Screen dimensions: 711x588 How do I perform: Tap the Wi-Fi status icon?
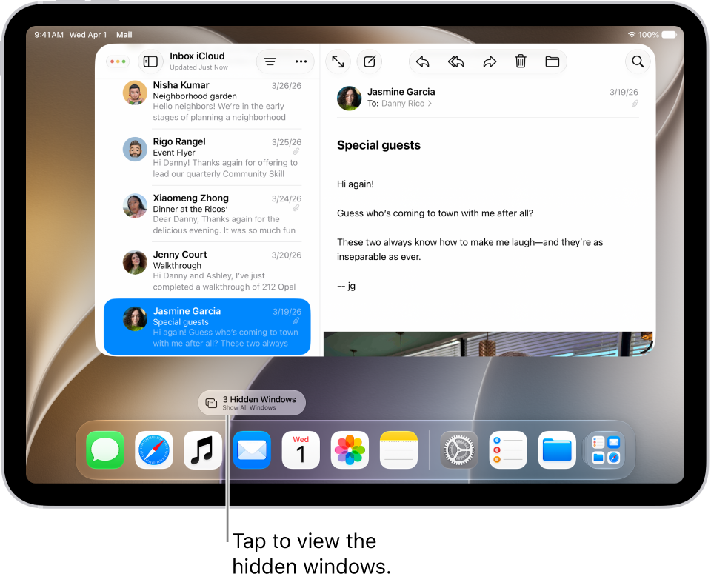click(632, 35)
